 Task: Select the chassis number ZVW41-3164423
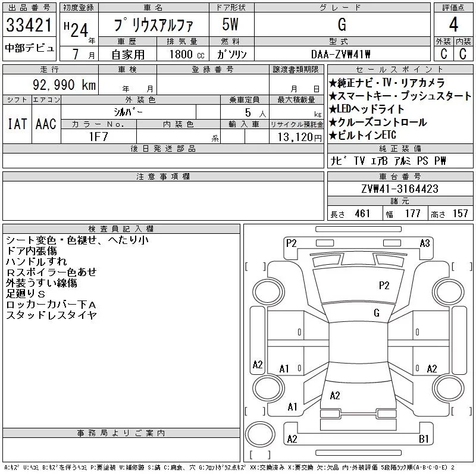399,189
